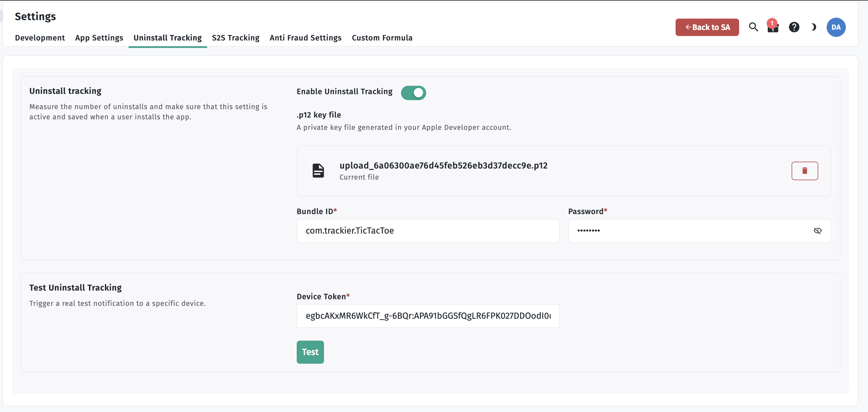This screenshot has width=868, height=412.
Task: Click 'A private key file generated' description
Action: pyautogui.click(x=404, y=127)
